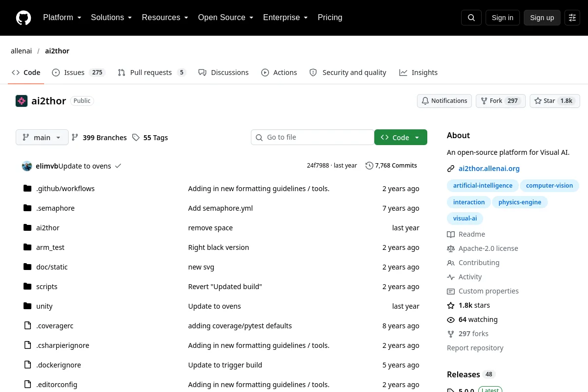Click the link icon beside ai2thor.allenai.org
This screenshot has height=392, width=588.
(x=451, y=169)
